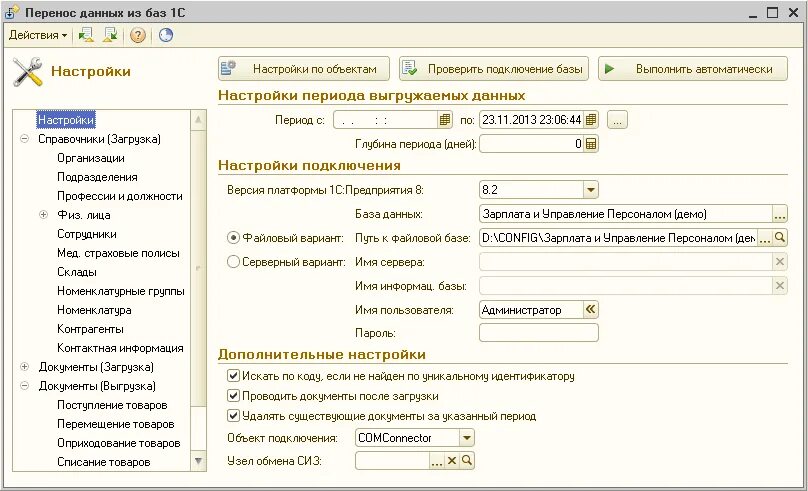Select Серверный вариант radio button
This screenshot has height=491, width=808.
click(x=233, y=262)
